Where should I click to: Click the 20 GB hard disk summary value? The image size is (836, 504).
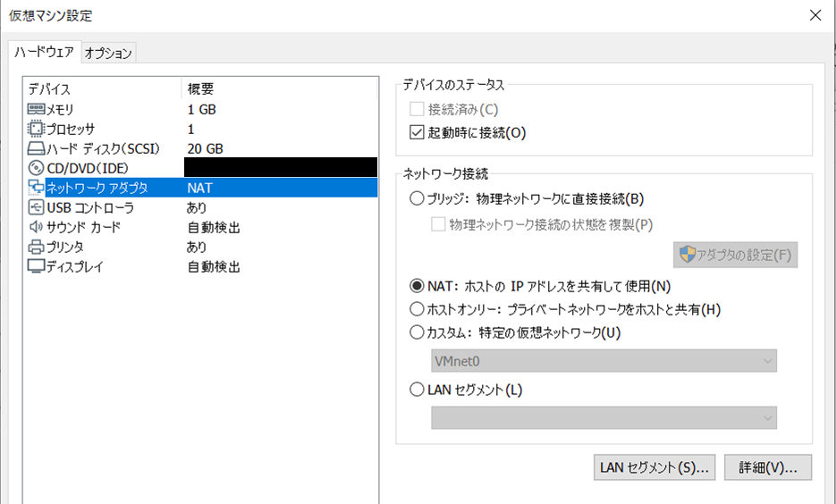(206, 148)
